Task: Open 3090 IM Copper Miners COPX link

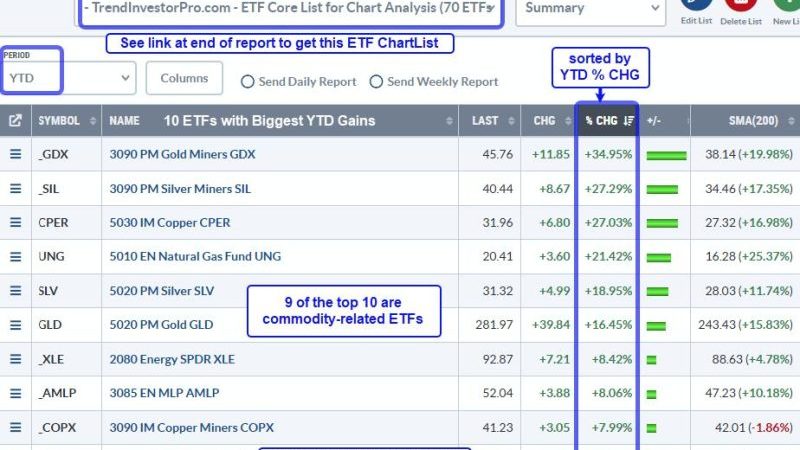Action: tap(191, 428)
